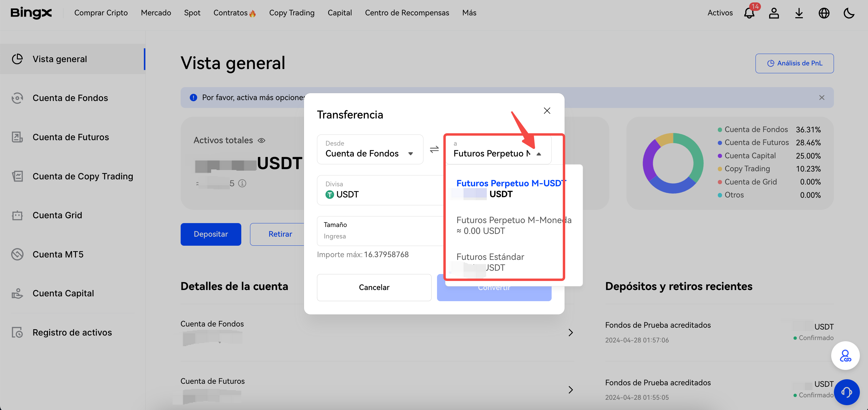Expand Cuenta de Futuros details chevron
The height and width of the screenshot is (410, 868).
click(x=570, y=390)
